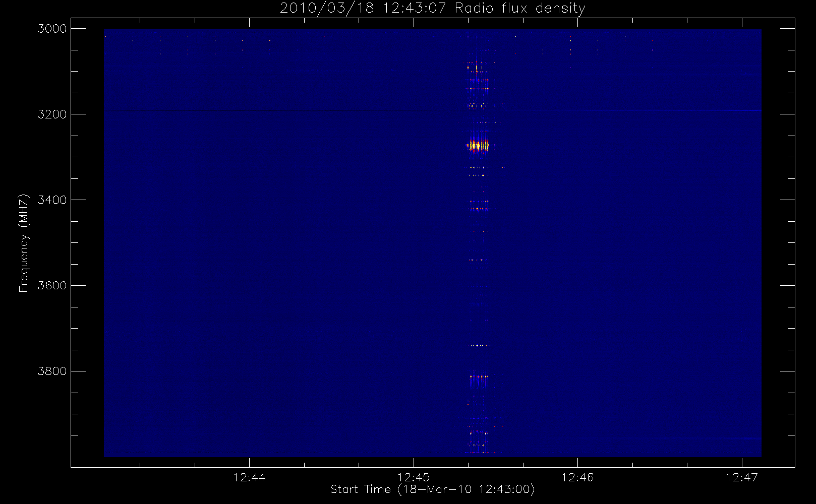This screenshot has width=816, height=504.
Task: Click the burst feature just below 3800 MHz
Action: tap(479, 379)
